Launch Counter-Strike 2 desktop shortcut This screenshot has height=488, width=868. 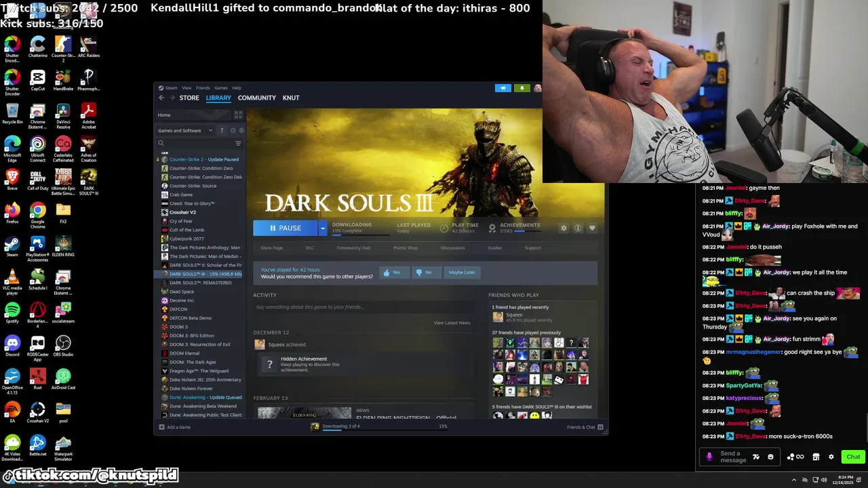tap(63, 48)
